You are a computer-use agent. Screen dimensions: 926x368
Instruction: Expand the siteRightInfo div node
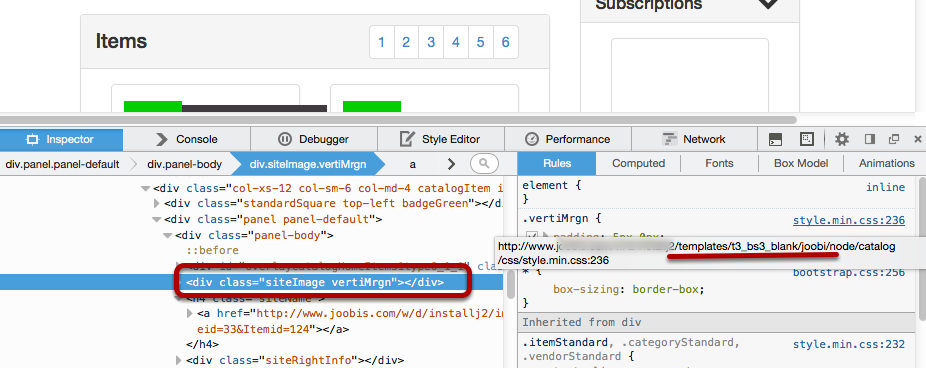pyautogui.click(x=179, y=360)
